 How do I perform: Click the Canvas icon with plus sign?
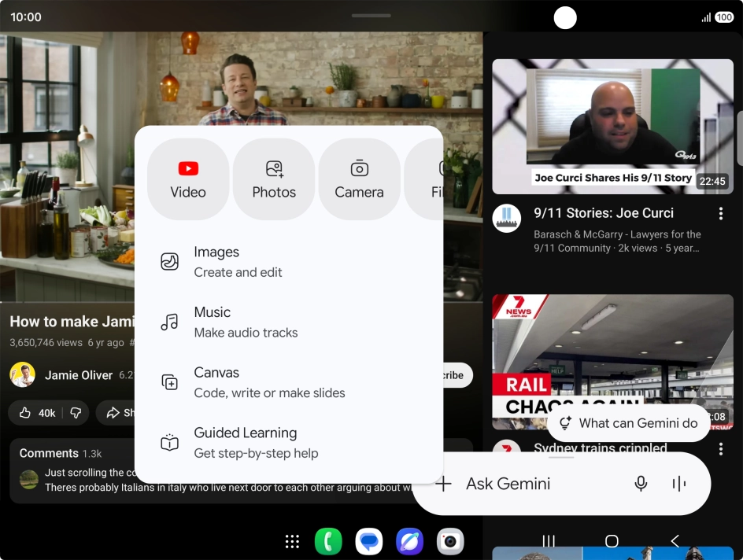(170, 382)
